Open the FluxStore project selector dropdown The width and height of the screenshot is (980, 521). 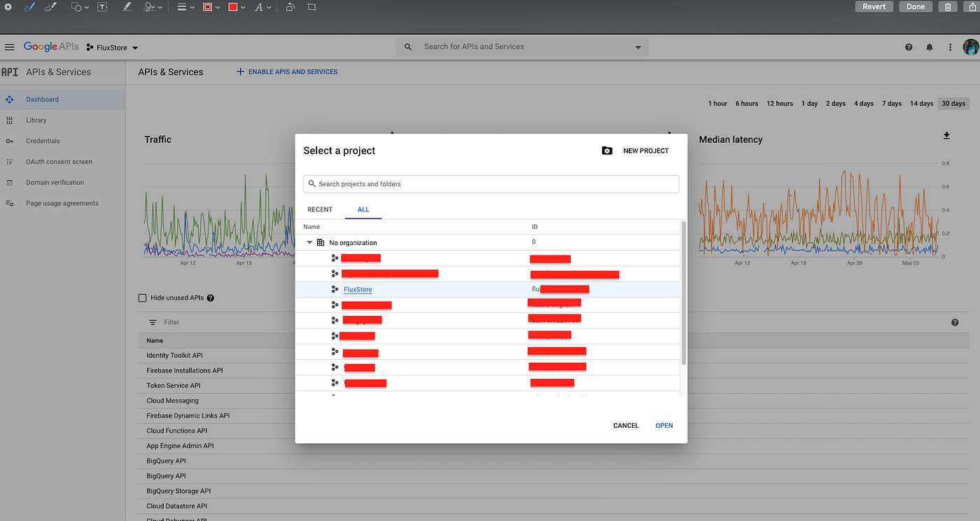coord(112,48)
